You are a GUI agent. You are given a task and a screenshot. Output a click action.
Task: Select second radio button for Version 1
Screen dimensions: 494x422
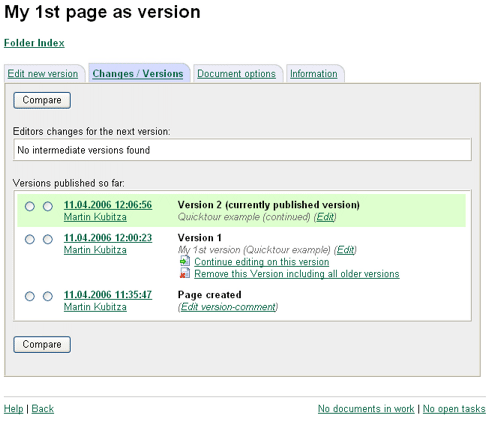(48, 239)
